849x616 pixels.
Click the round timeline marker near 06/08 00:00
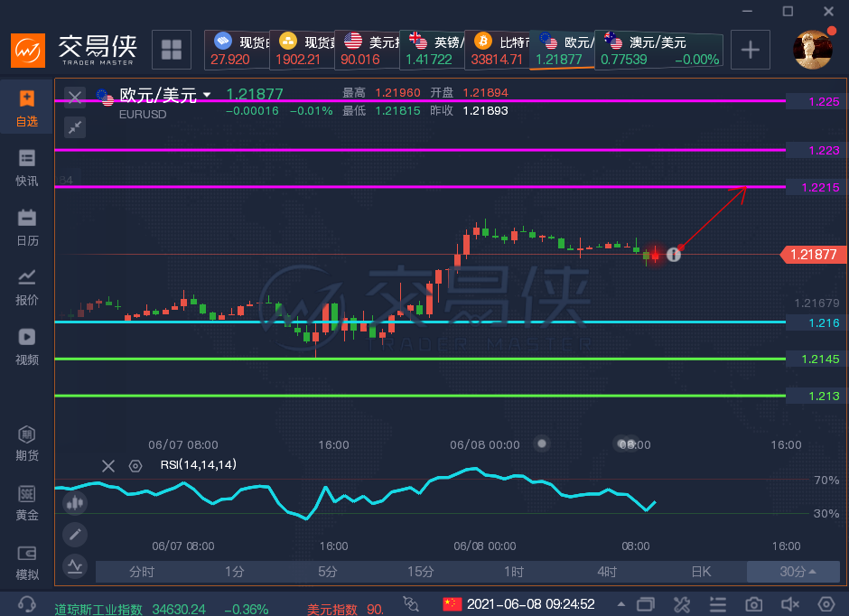(x=541, y=443)
